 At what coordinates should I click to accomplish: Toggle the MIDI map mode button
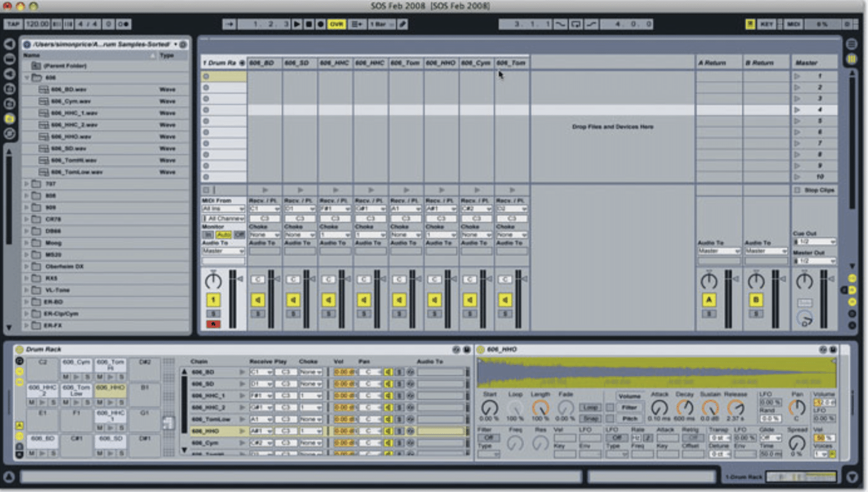point(793,24)
